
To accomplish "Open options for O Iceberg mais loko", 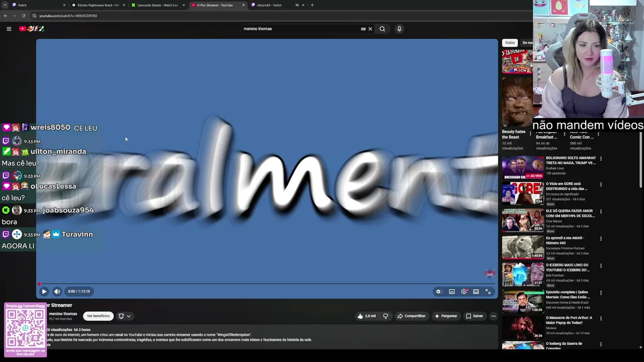I will point(601,266).
